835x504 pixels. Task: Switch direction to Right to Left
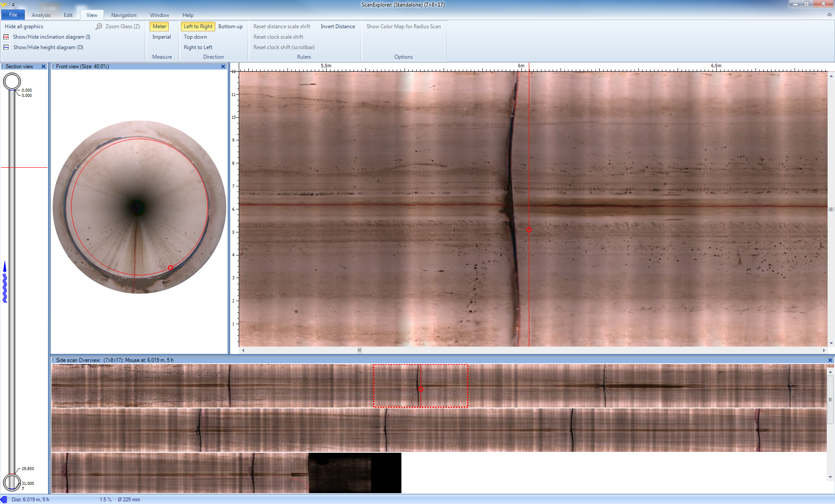[x=198, y=47]
